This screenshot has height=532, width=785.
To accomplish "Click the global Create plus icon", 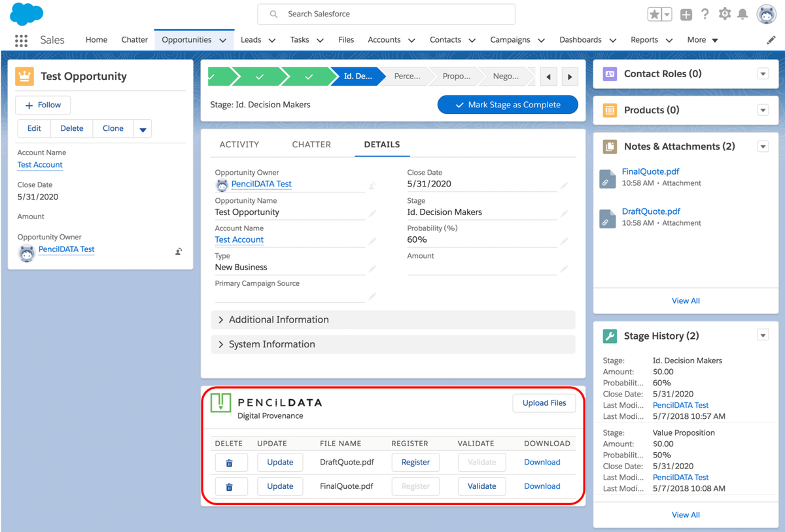I will 686,14.
